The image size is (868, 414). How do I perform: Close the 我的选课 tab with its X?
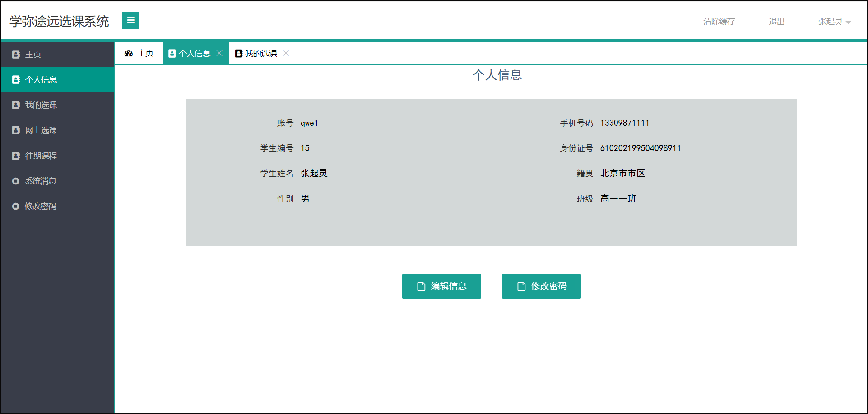(x=286, y=53)
